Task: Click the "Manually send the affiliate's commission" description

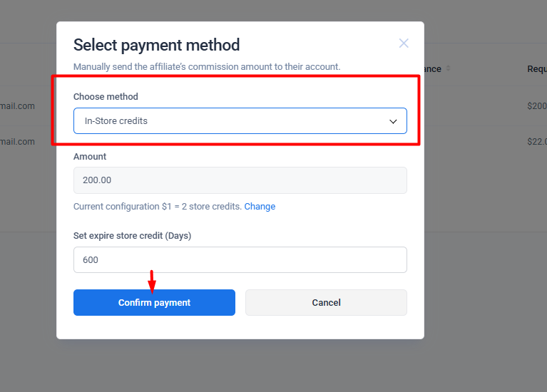Action: pos(207,67)
